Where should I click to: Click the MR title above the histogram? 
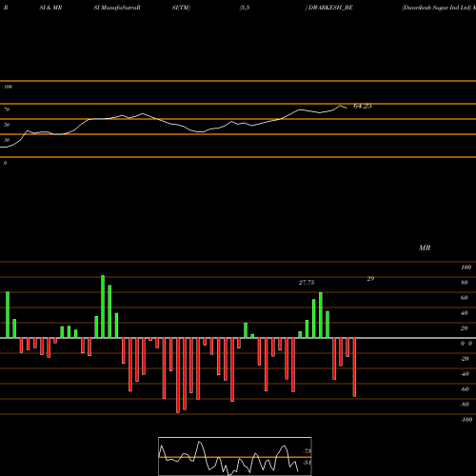click(425, 248)
